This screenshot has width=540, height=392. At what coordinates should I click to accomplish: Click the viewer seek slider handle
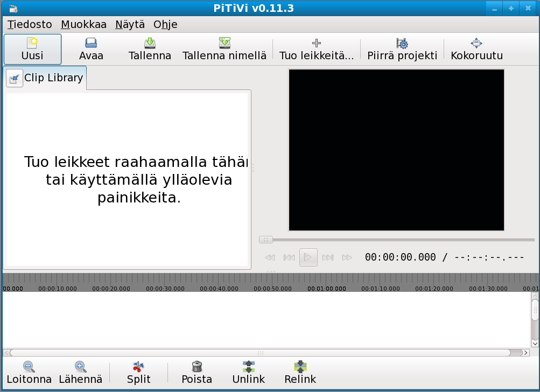[x=265, y=240]
